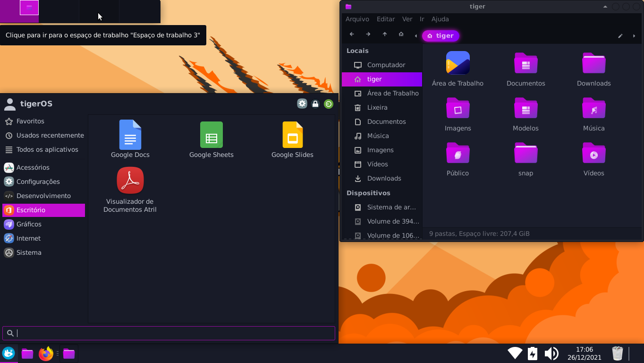Screen dimensions: 644x363
Task: Go up to parent folder in toolbar
Action: [x=385, y=35]
